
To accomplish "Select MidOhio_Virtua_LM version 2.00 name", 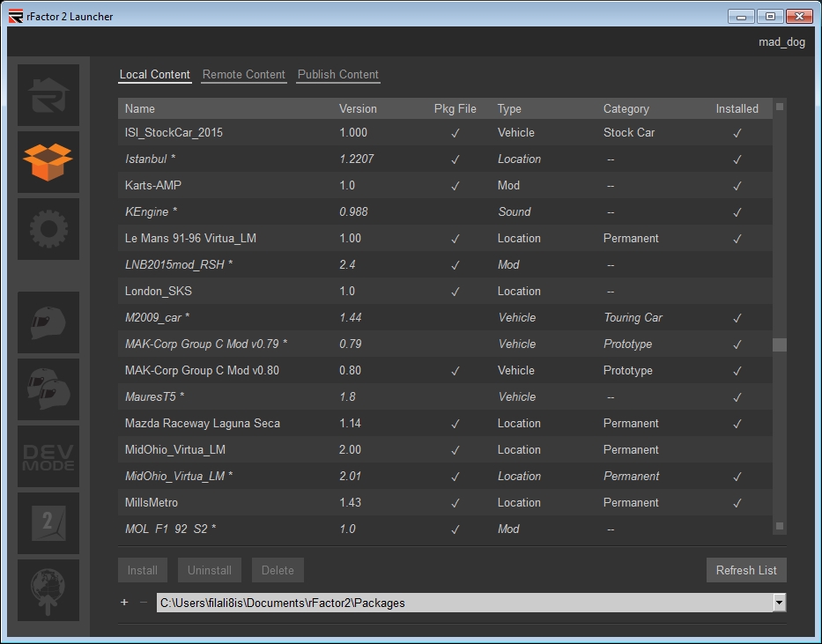I will point(175,449).
